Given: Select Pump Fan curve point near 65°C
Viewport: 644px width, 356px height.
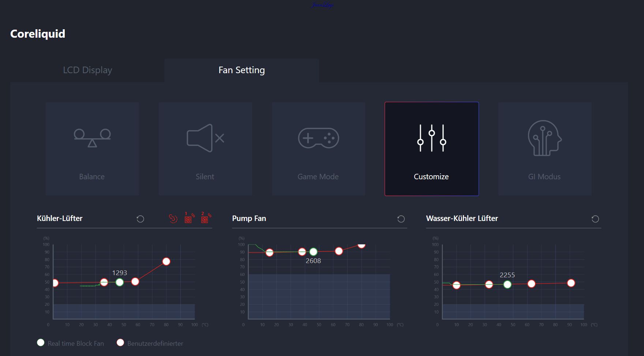Looking at the screenshot, I should (339, 251).
